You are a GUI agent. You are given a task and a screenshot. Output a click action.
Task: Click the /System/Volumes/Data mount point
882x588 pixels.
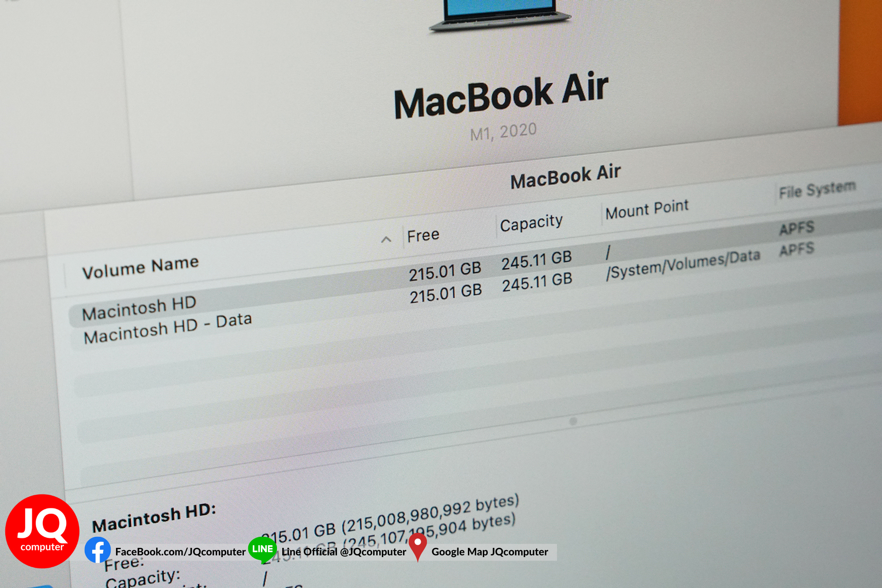[x=683, y=264]
